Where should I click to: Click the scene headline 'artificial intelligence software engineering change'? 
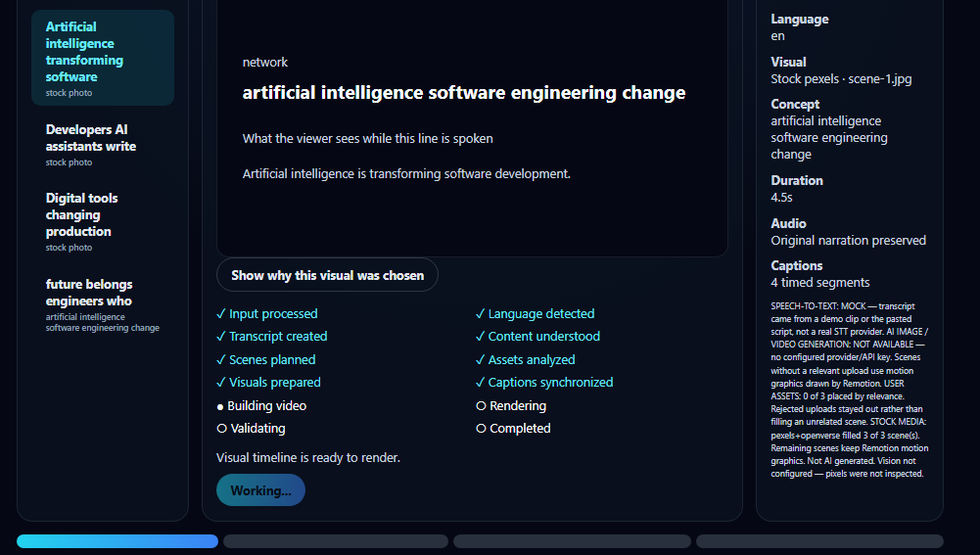(x=464, y=92)
